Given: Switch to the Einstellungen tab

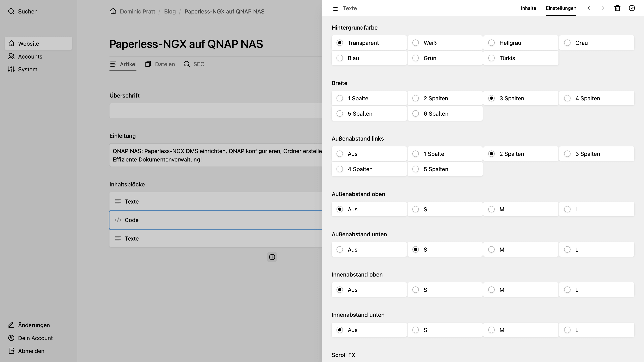Looking at the screenshot, I should [561, 8].
